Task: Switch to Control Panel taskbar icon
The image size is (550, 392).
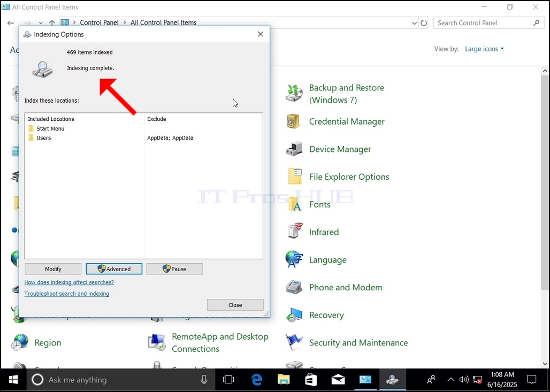Action: click(x=365, y=380)
